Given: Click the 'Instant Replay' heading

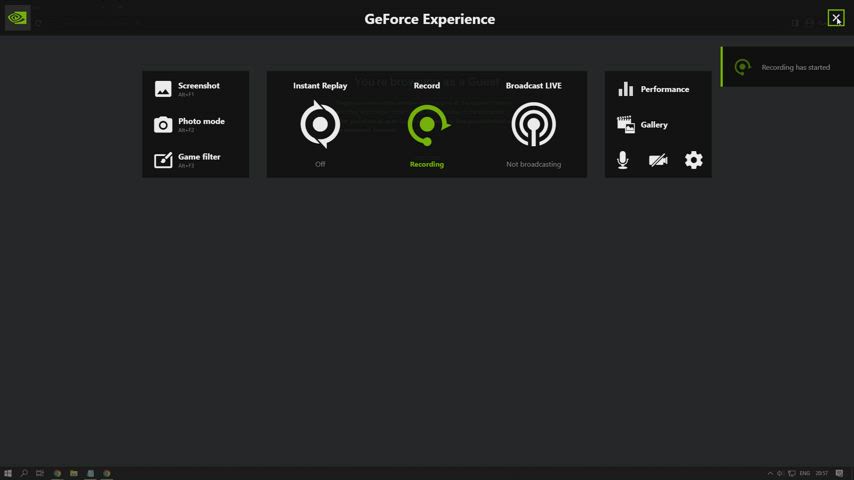Looking at the screenshot, I should [320, 86].
